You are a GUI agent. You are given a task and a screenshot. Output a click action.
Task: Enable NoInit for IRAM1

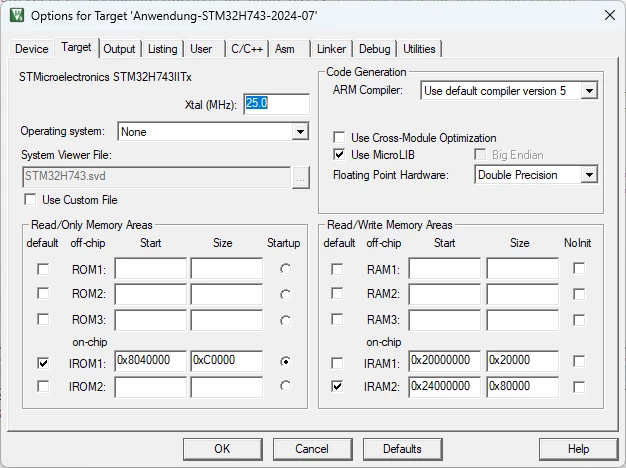[579, 361]
